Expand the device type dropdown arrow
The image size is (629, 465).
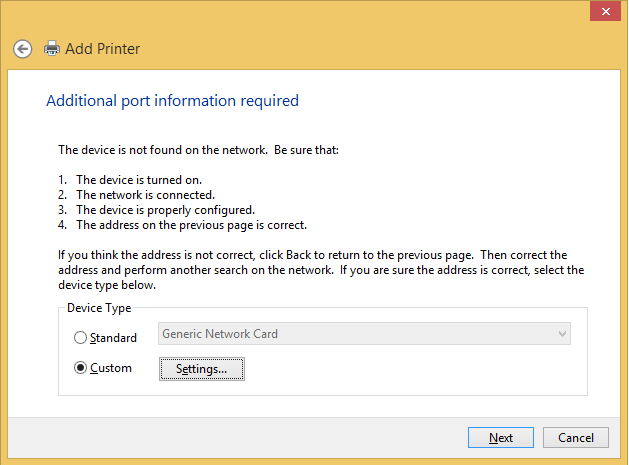(x=562, y=334)
